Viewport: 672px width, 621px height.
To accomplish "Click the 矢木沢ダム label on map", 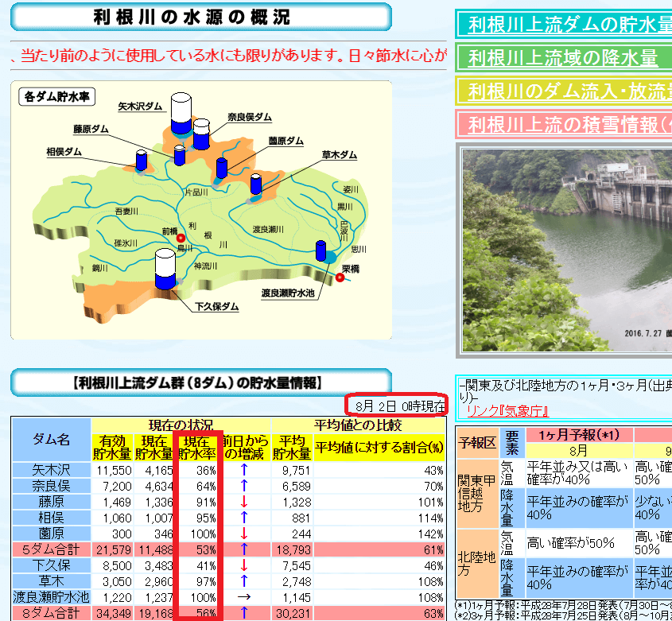I will 140,106.
